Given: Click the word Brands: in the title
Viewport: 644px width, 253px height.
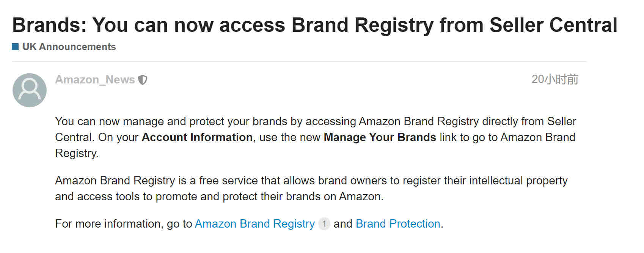Looking at the screenshot, I should 50,25.
